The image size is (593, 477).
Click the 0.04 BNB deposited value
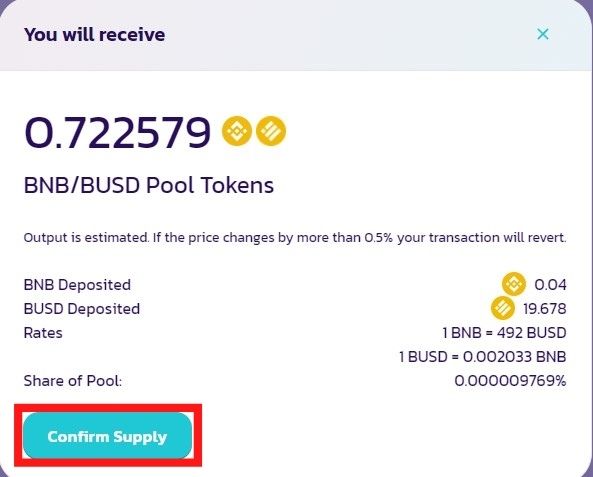(550, 285)
